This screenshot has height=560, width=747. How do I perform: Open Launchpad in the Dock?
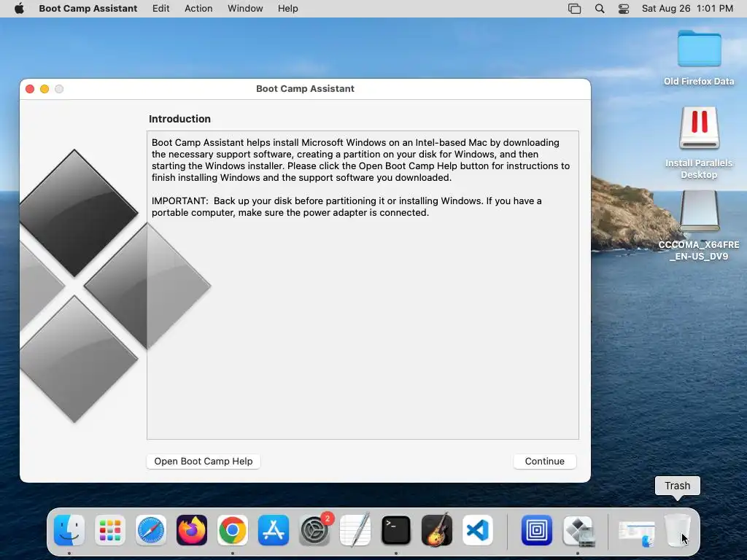pos(110,530)
